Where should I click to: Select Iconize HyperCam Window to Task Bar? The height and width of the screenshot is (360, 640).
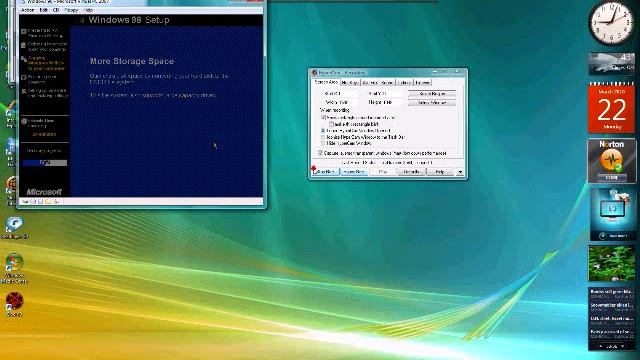[323, 137]
